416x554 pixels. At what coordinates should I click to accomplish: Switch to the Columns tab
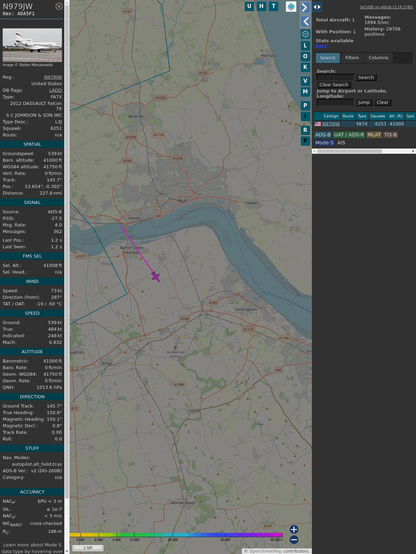tap(378, 58)
